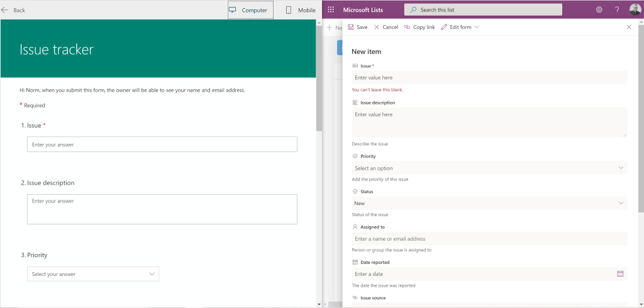Switch to Computer preview
The image size is (644, 308).
click(x=250, y=10)
